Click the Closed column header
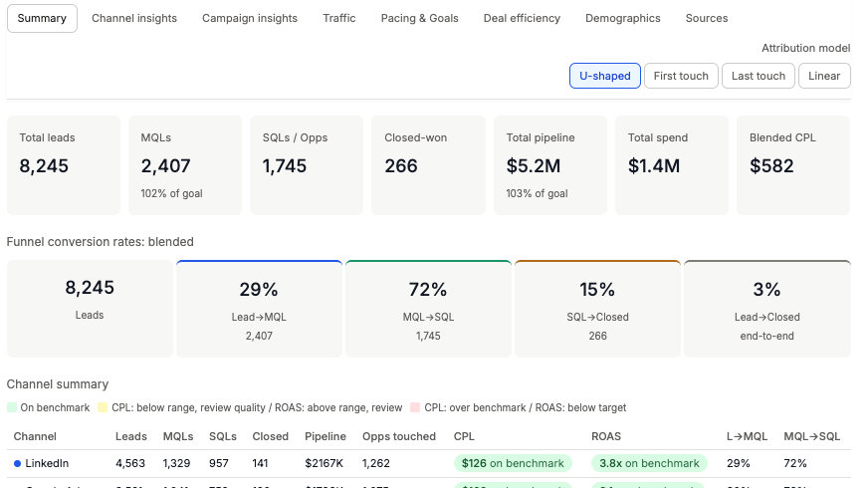 271,436
